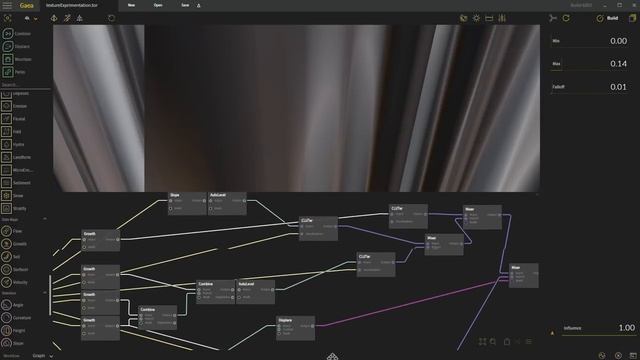Image resolution: width=640 pixels, height=360 pixels.
Task: Click Open in the title bar
Action: [158, 5]
